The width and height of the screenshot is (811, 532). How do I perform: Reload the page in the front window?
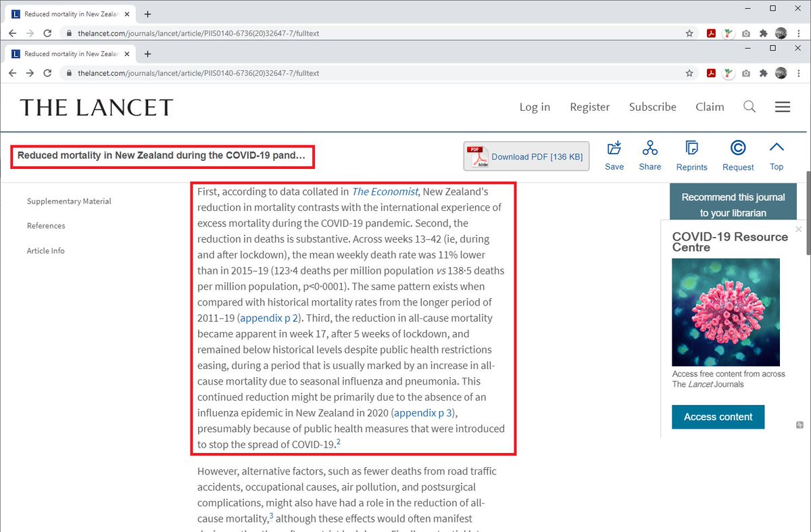[x=48, y=73]
